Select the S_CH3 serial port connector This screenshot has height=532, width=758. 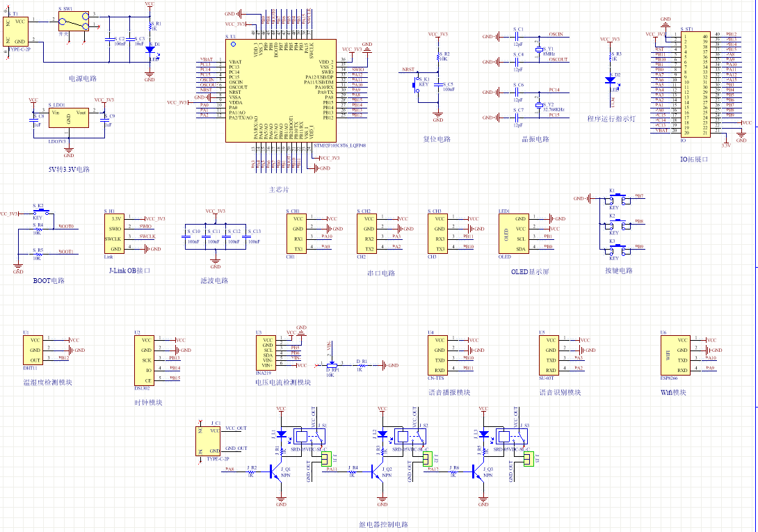437,234
